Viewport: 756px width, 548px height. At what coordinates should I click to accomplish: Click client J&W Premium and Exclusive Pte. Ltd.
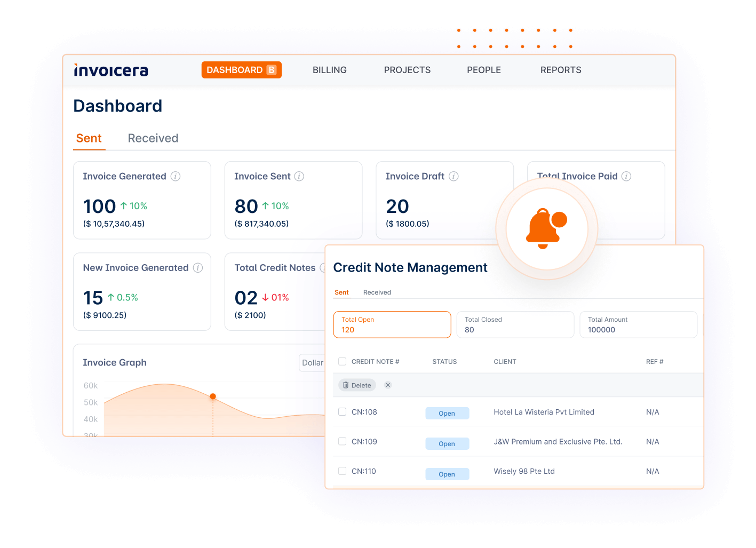click(x=558, y=442)
